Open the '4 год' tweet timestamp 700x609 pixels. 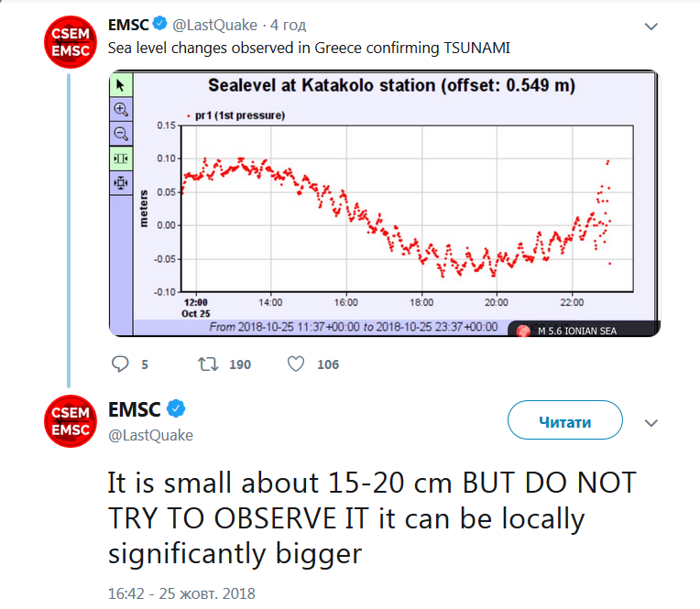[x=286, y=26]
